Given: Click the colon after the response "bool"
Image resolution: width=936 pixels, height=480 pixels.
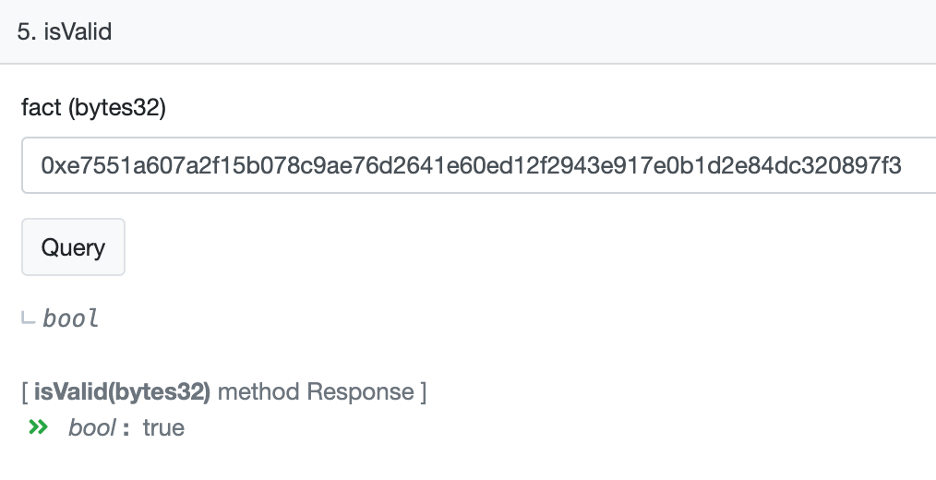Looking at the screenshot, I should tap(127, 429).
